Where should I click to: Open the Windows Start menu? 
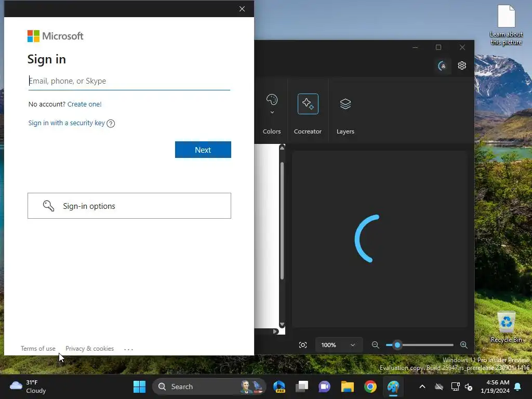(139, 387)
